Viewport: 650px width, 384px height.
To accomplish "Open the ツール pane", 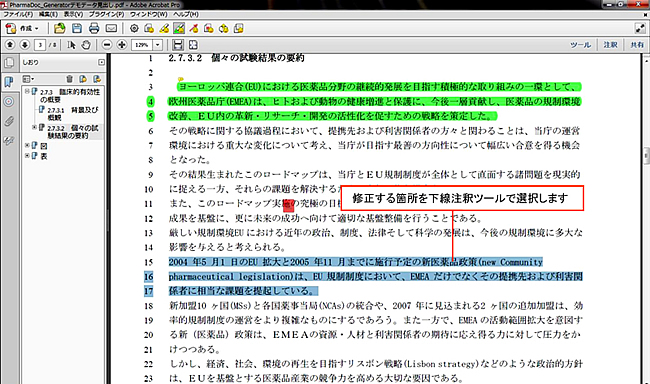I will coord(580,45).
